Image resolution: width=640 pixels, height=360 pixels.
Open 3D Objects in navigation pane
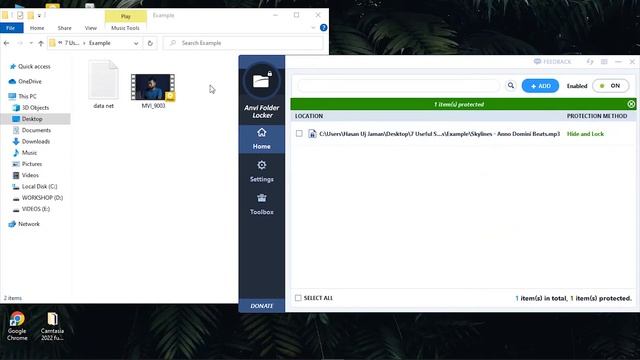coord(35,107)
